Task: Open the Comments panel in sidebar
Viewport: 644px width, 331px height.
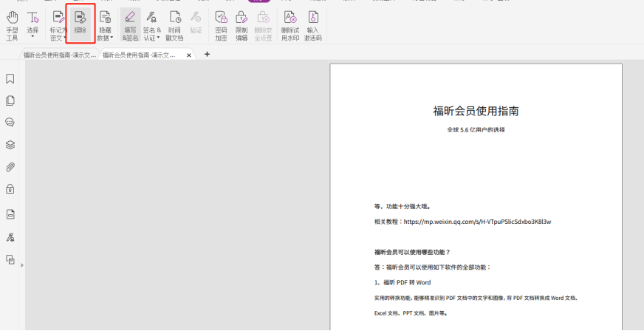Action: click(x=10, y=123)
